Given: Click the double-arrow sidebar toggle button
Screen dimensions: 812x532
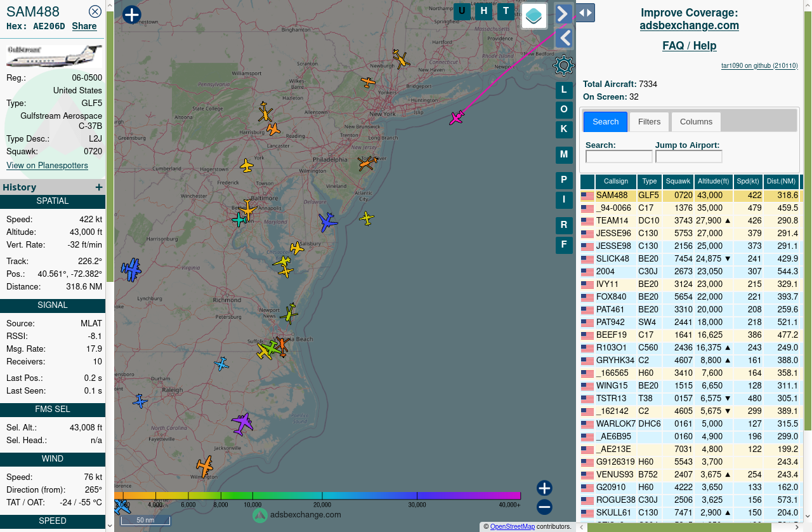Looking at the screenshot, I should coord(586,13).
